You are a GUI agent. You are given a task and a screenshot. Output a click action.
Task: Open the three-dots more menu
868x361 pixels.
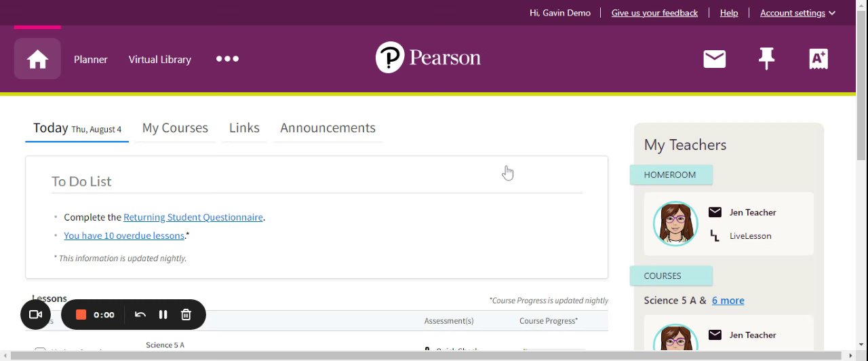click(x=227, y=59)
